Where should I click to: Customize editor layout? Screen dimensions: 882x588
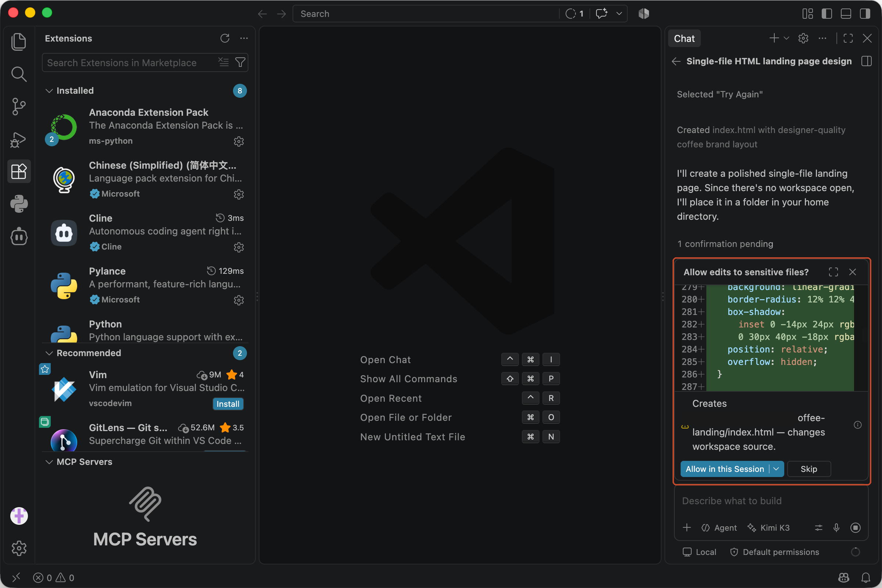point(808,14)
